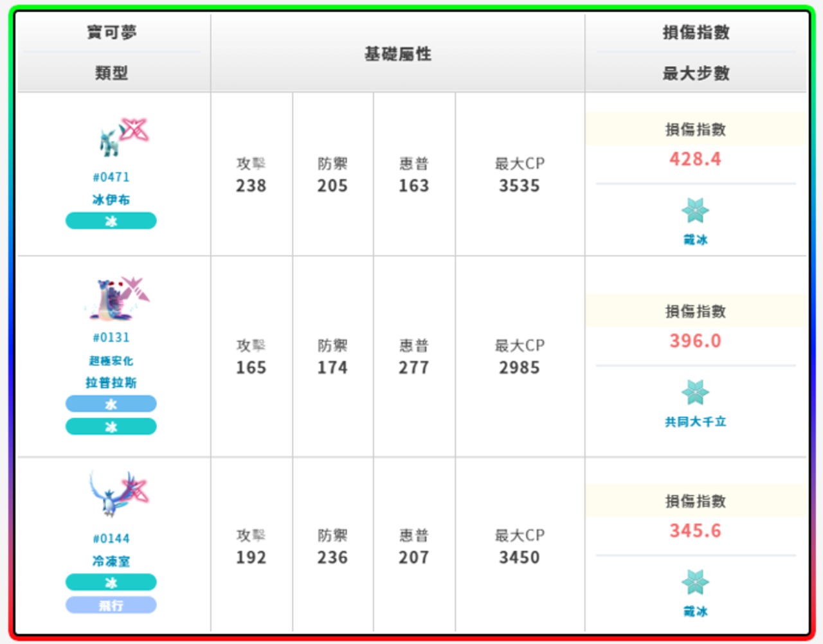
Task: Select the 飛行 type badge in #0144 row
Action: [111, 605]
